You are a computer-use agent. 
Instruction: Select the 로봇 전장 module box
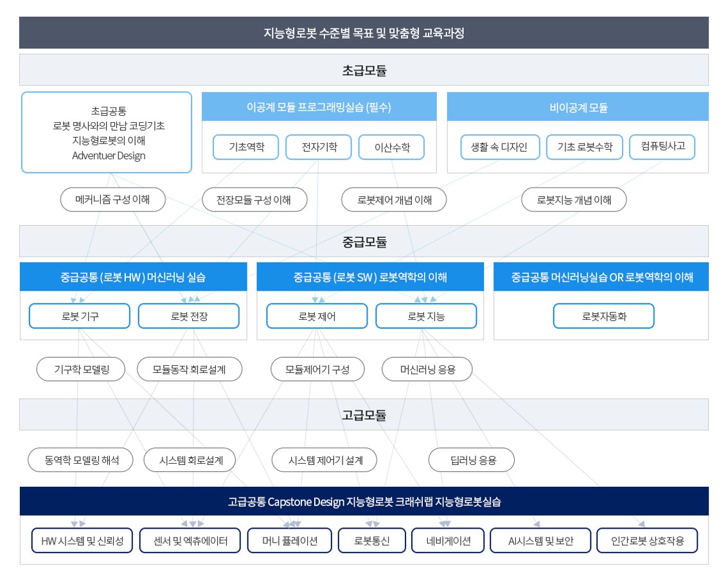(189, 316)
